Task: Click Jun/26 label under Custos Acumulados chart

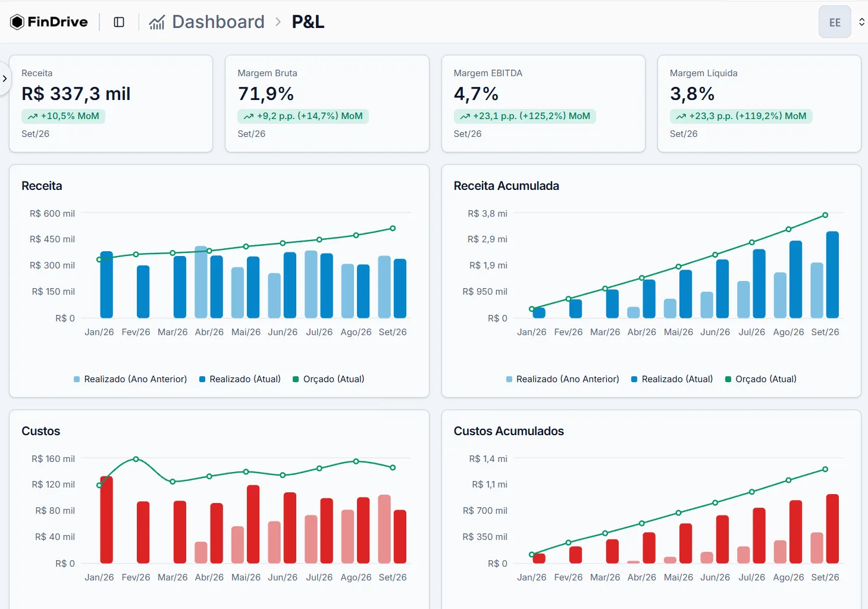Action: (715, 577)
